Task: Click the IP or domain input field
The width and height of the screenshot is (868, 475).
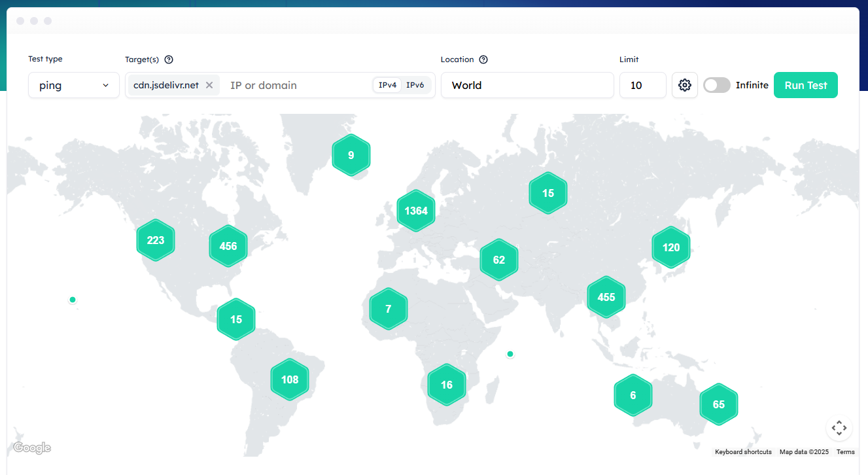Action: [294, 85]
